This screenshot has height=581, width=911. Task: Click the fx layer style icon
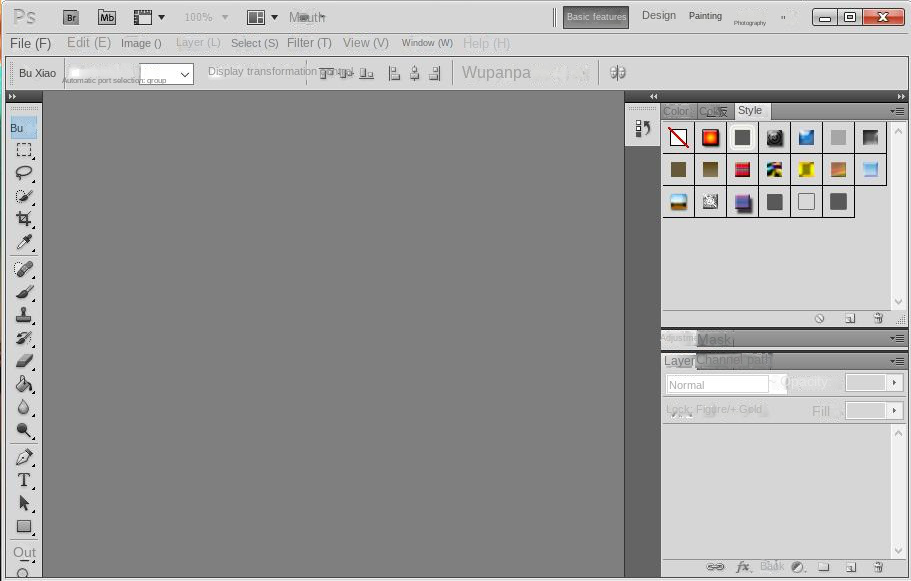tap(743, 567)
